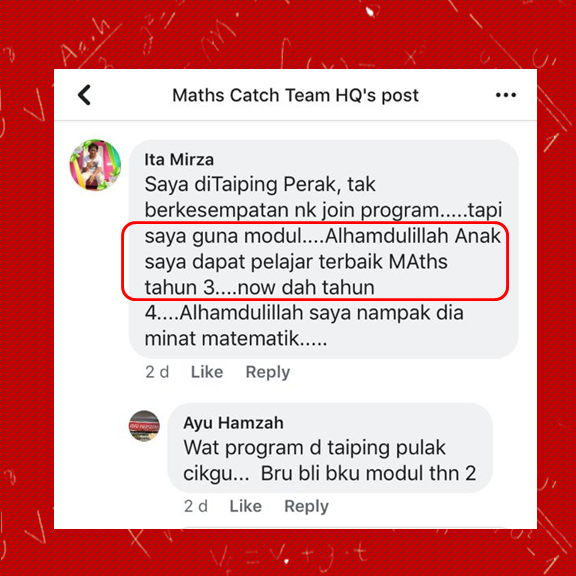Click the 'Bru bli bku modul thn 2' text

coord(368,474)
